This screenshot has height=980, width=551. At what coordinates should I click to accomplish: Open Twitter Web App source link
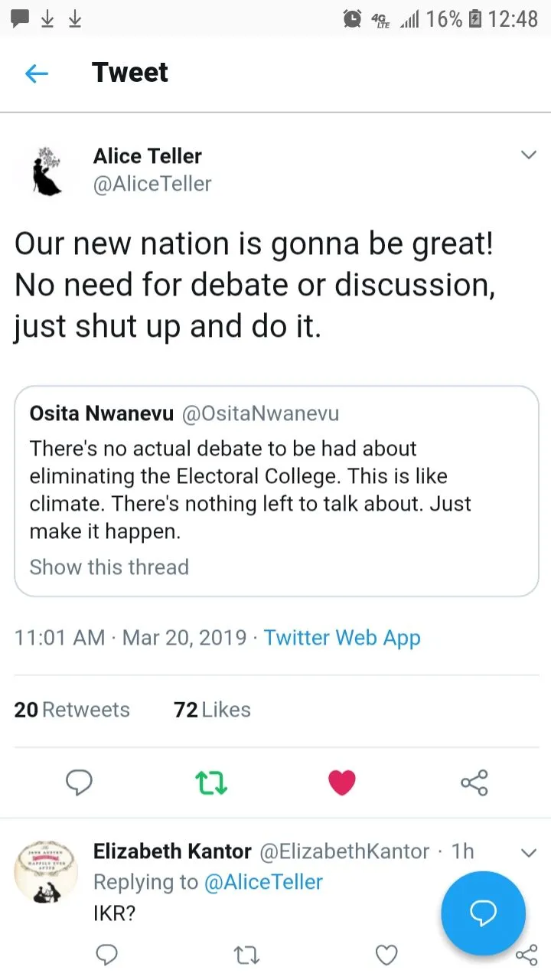coord(342,638)
